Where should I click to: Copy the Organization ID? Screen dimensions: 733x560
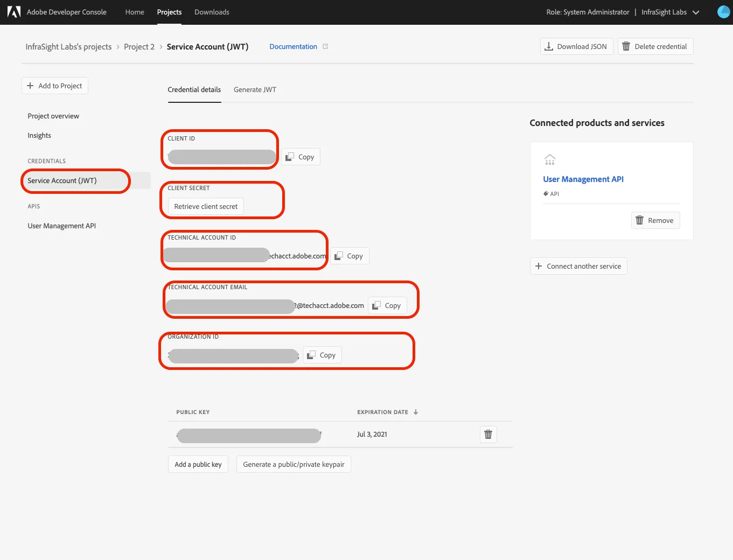pos(322,355)
